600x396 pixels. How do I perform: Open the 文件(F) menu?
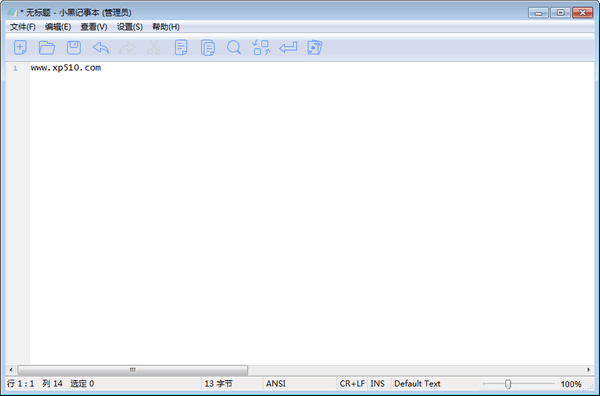tap(23, 27)
